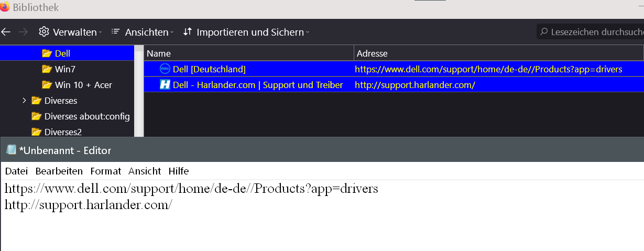Open the Hilfe menu in Editor
This screenshot has height=251, width=644.
point(179,171)
